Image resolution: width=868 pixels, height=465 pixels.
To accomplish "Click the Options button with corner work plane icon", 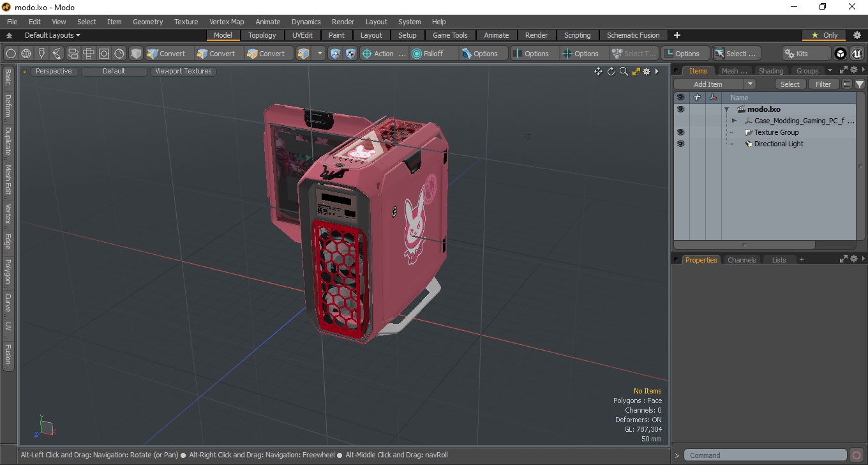I will coord(685,54).
